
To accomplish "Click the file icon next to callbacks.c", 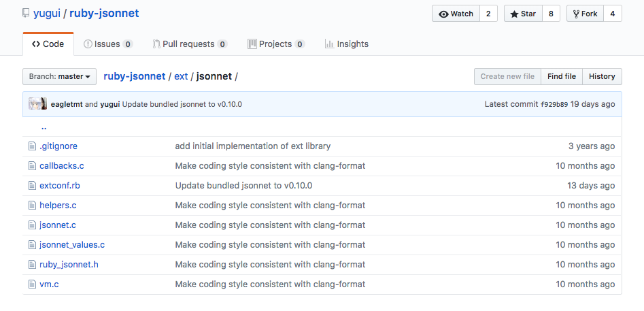I will point(32,166).
